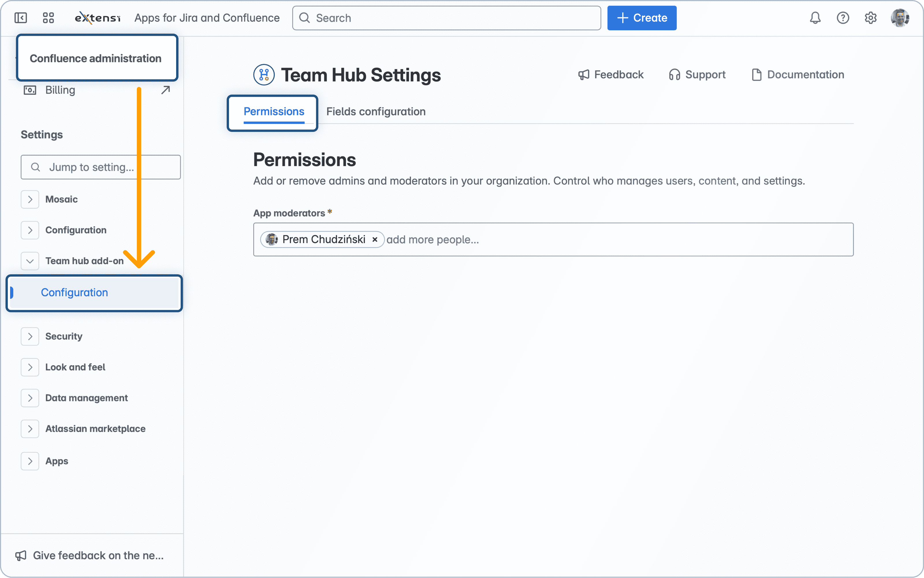The width and height of the screenshot is (924, 578).
Task: Select the Permissions tab
Action: pyautogui.click(x=274, y=111)
